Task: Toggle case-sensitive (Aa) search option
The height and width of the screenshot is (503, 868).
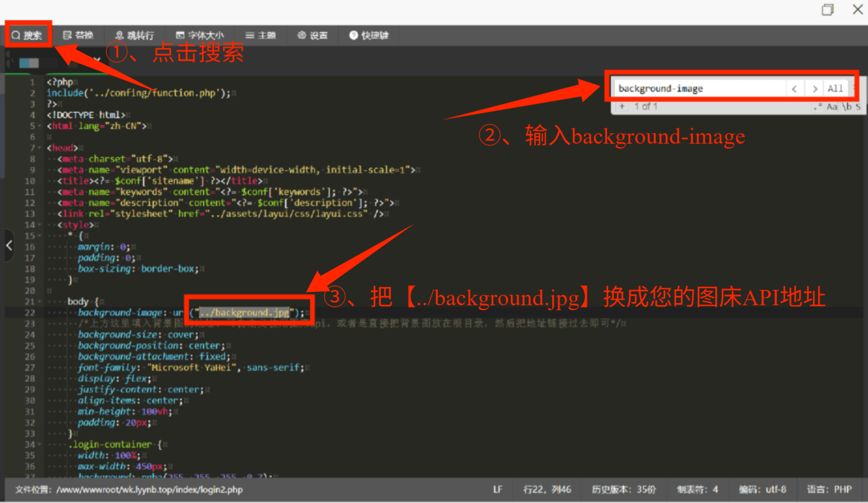Action: (832, 107)
